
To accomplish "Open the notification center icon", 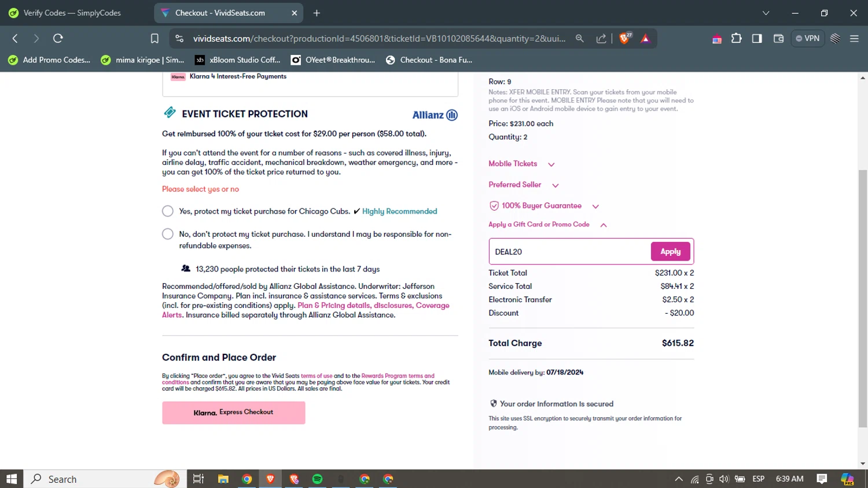I will (822, 479).
